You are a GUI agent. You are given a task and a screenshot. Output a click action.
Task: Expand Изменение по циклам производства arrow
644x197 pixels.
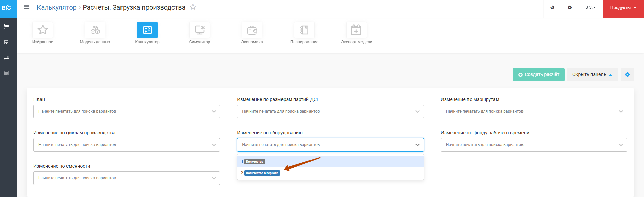[x=214, y=145]
